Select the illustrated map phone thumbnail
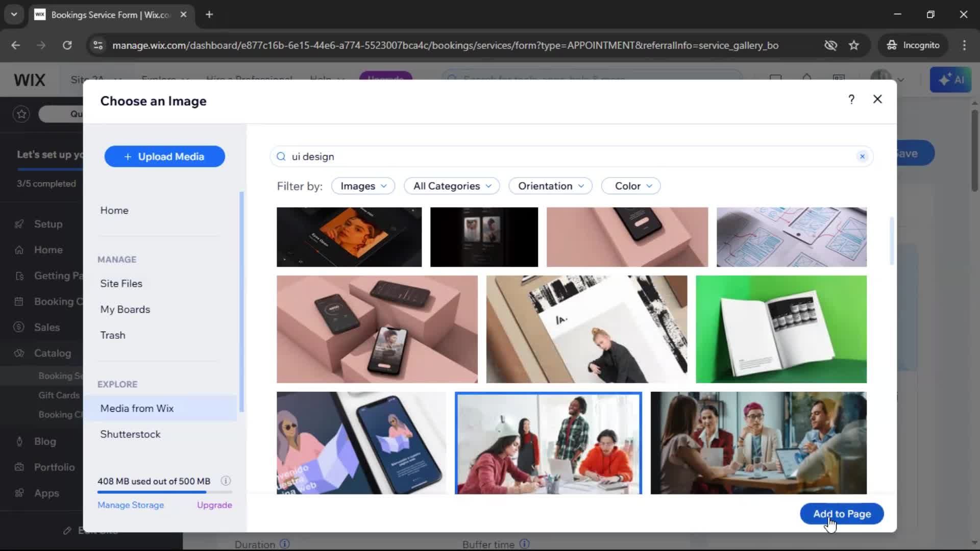 [x=361, y=442]
